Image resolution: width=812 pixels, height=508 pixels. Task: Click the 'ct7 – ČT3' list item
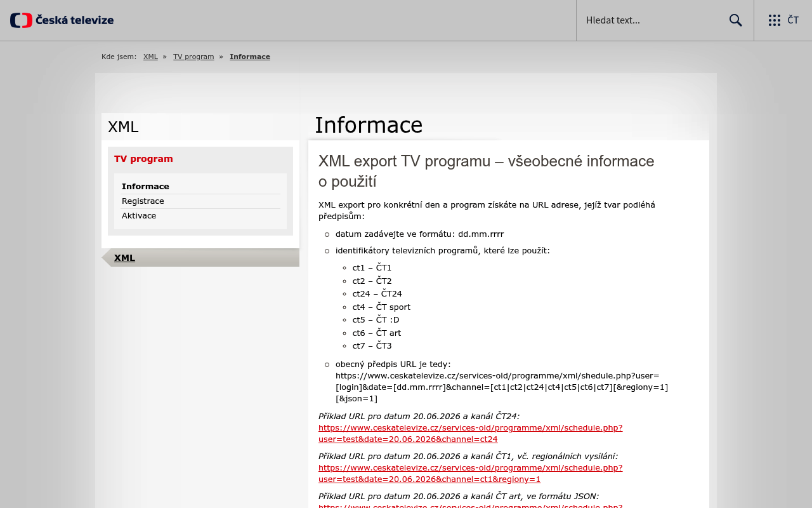(372, 345)
